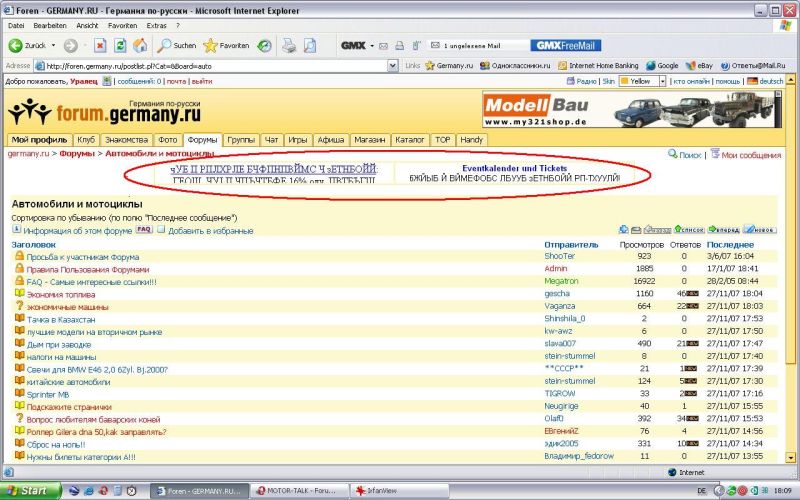
Task: Click the Windows Start button
Action: pos(28,491)
